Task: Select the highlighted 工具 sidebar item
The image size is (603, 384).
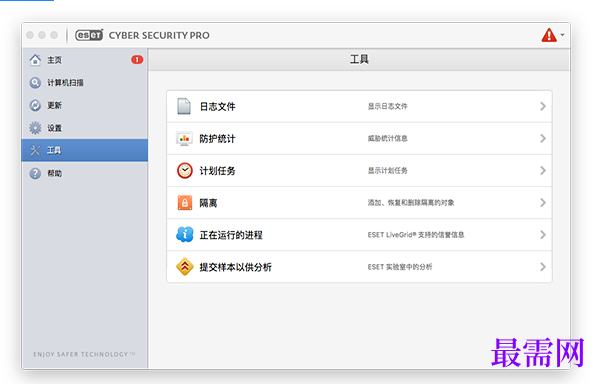Action: (x=85, y=150)
